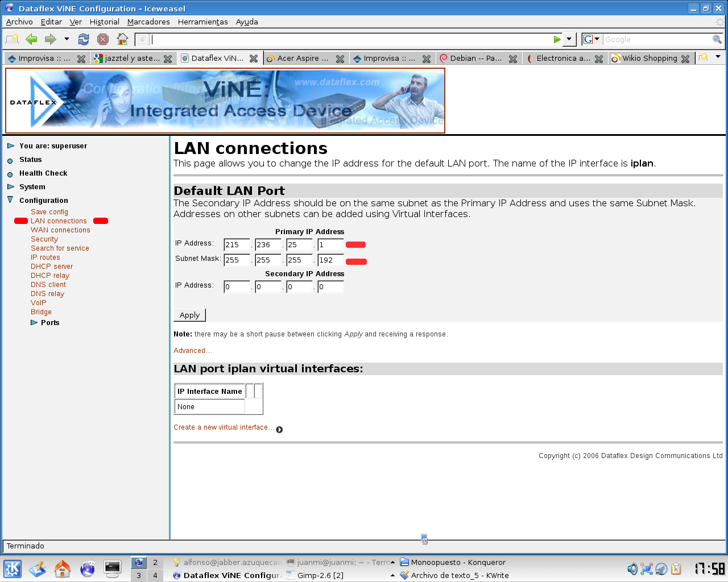Expand the System section
This screenshot has height=582, width=728.
pos(11,187)
